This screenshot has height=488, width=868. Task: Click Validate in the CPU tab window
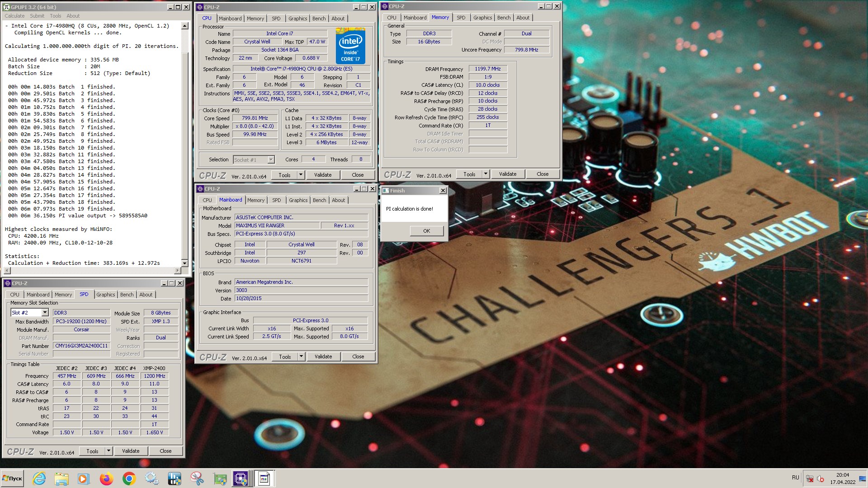(x=323, y=175)
